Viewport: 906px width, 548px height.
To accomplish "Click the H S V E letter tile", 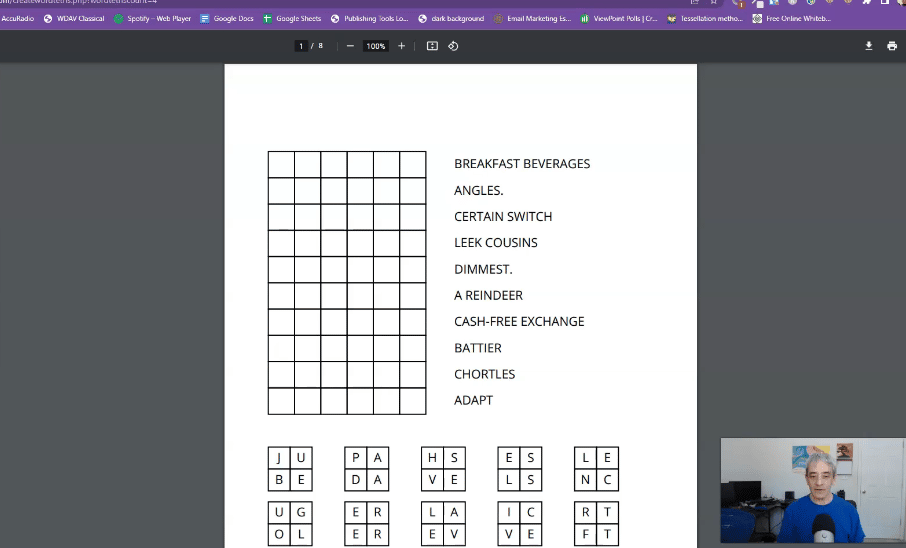I will coord(443,469).
